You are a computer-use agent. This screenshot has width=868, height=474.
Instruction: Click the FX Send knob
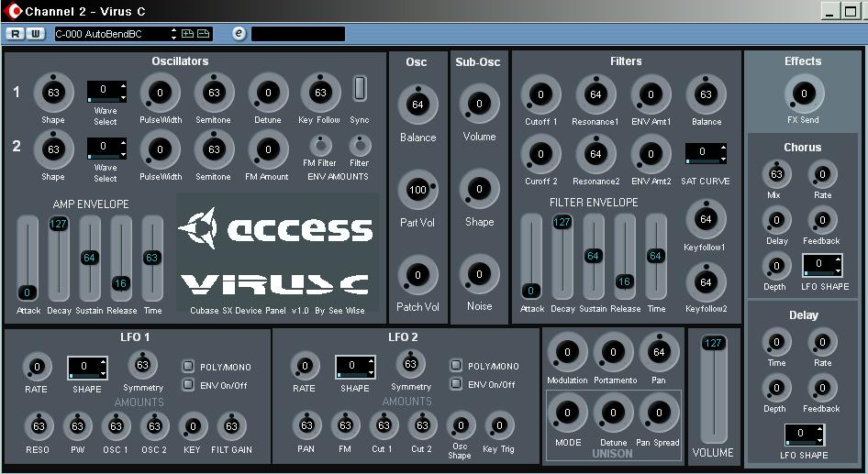804,94
